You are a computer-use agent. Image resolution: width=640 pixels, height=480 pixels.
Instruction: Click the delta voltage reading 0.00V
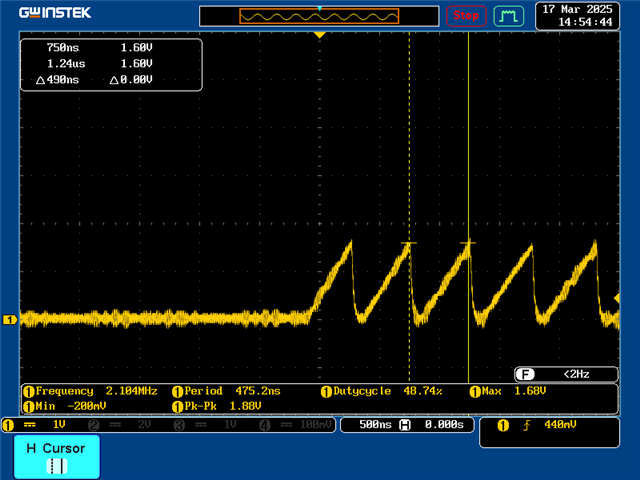[x=131, y=80]
